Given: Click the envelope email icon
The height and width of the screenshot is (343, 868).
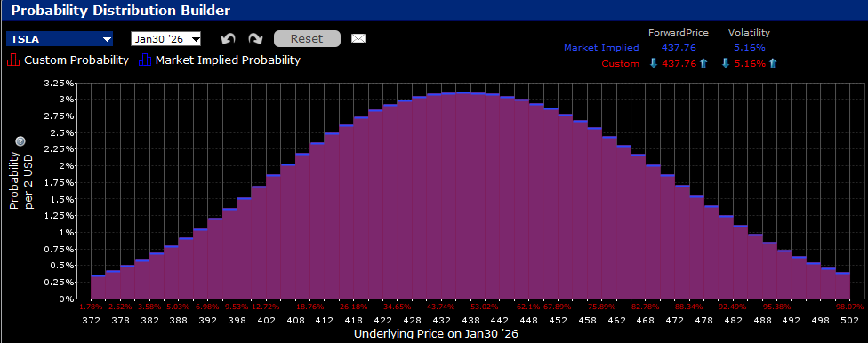Looking at the screenshot, I should 358,39.
